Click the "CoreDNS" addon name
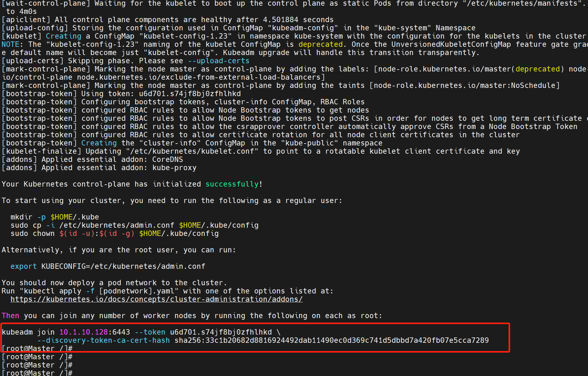This screenshot has width=588, height=376. tap(168, 159)
